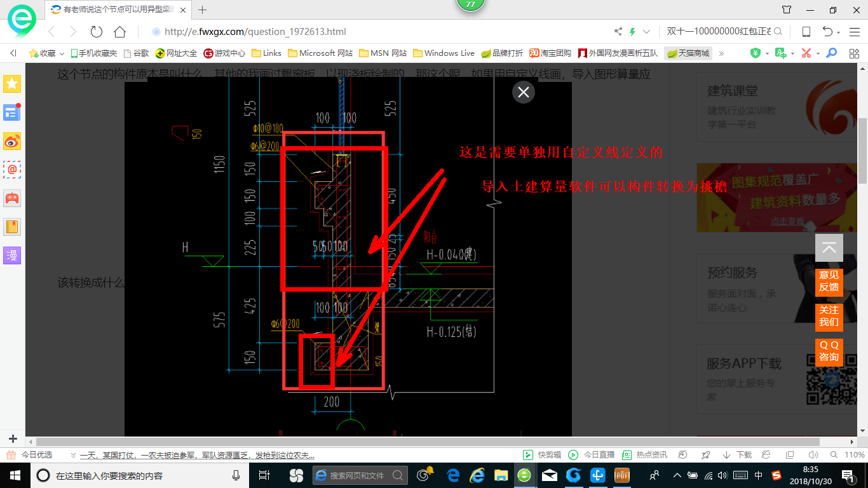Image resolution: width=868 pixels, height=488 pixels.
Task: Open the 游戏中心 bookmark
Action: [224, 53]
